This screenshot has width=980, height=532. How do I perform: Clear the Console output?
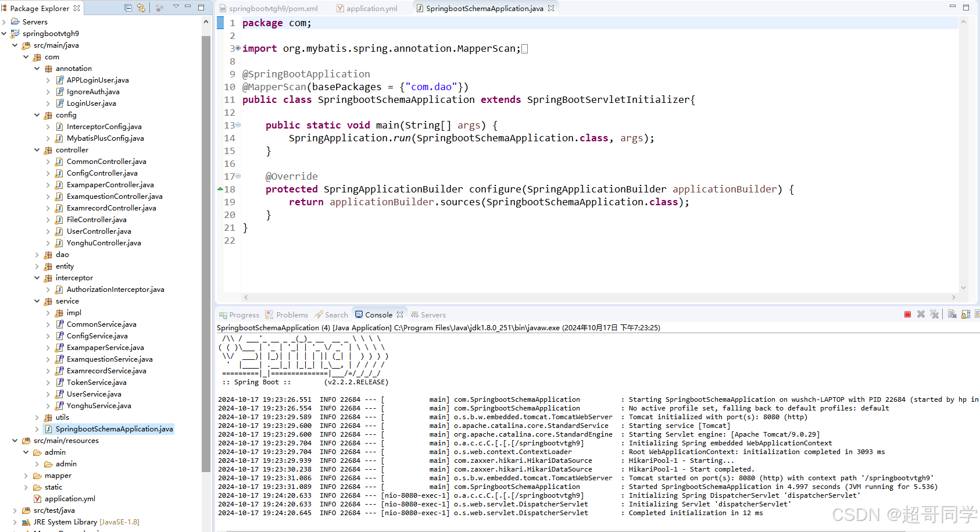pyautogui.click(x=952, y=314)
